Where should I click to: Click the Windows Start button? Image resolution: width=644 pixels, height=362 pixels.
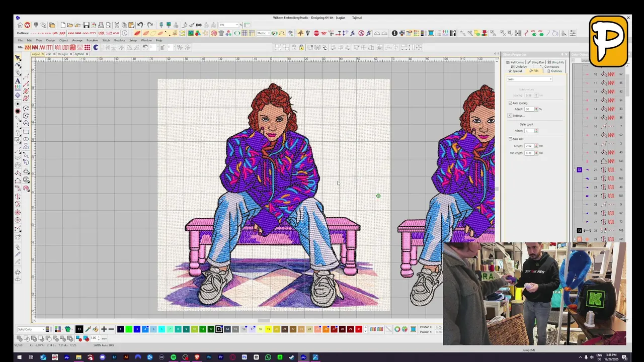coord(19,357)
